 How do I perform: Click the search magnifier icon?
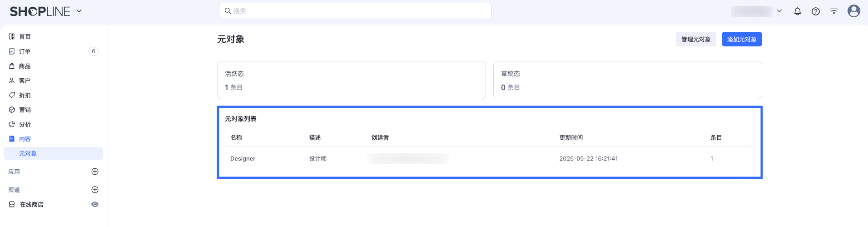point(228,11)
